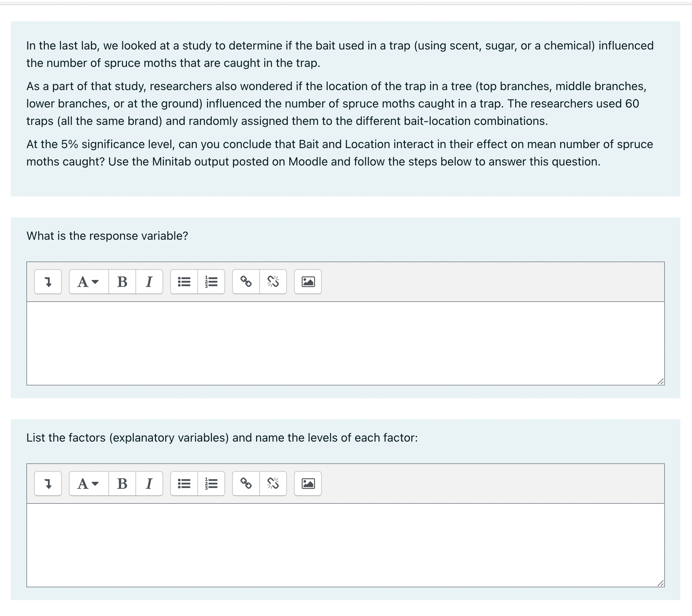Toggle bold formatting in the factors editor
Screen dimensions: 692x616
pyautogui.click(x=122, y=483)
